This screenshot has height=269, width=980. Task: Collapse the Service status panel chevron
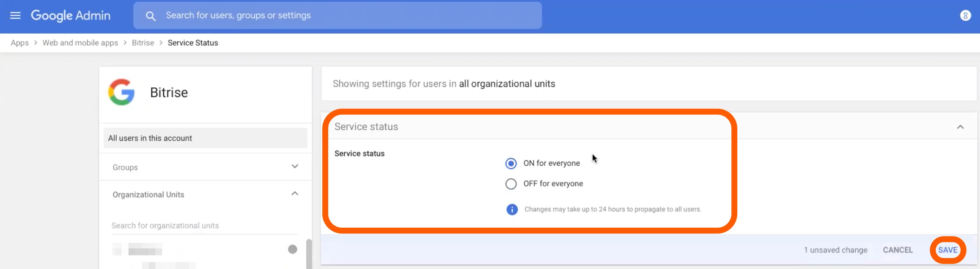960,127
